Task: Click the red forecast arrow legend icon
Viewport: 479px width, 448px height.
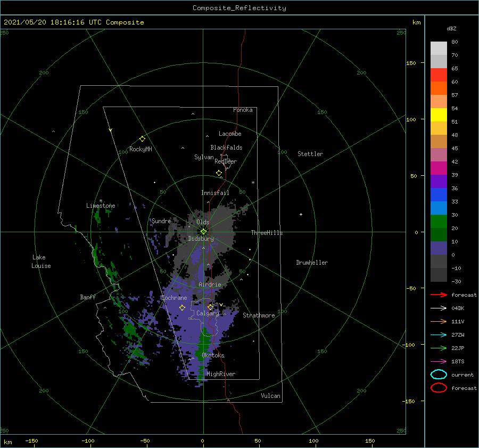Action: pyautogui.click(x=439, y=295)
